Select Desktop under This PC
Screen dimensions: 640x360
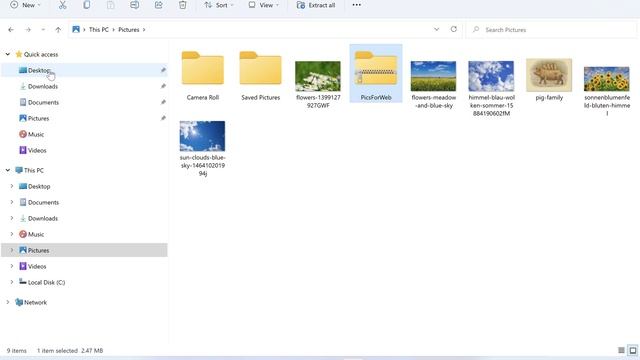click(x=84, y=186)
